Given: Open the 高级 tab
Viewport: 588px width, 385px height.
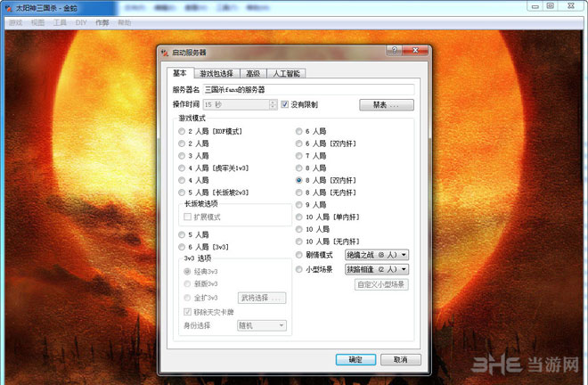Looking at the screenshot, I should [x=253, y=74].
